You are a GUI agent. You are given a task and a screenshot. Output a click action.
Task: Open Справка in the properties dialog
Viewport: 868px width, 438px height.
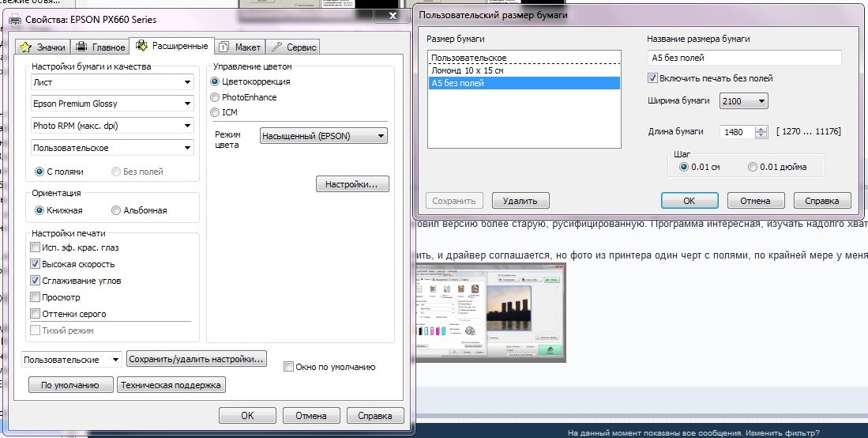click(375, 415)
